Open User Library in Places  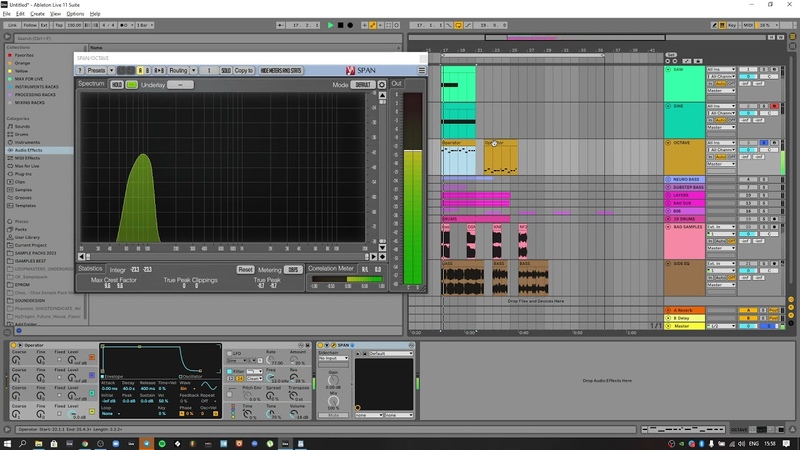point(27,237)
